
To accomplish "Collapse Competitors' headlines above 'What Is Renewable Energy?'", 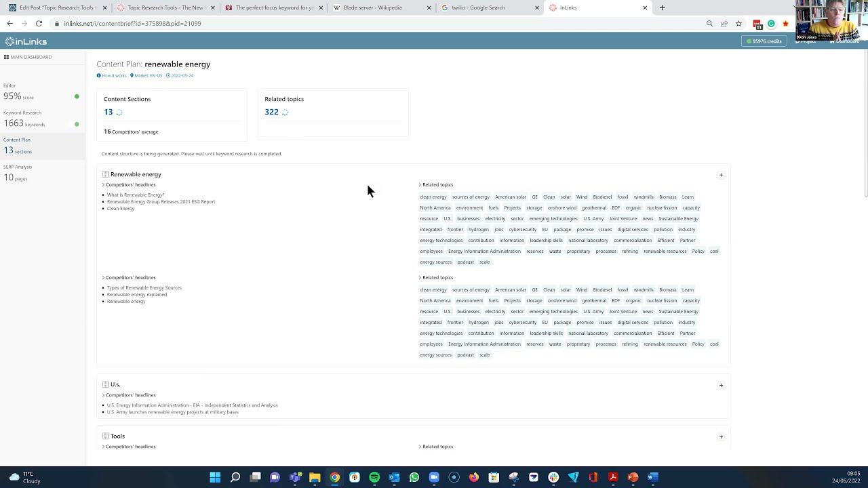I will (129, 184).
